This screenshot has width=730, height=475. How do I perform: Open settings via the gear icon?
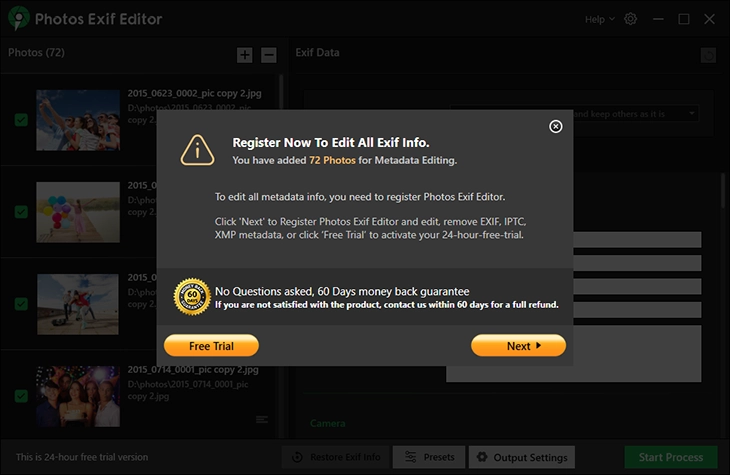pos(630,19)
